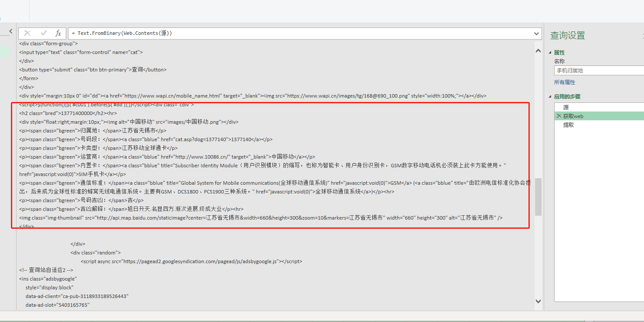Click the vertical scrollbar thumb in preview
Screen dimensions: 644x322
point(538,197)
